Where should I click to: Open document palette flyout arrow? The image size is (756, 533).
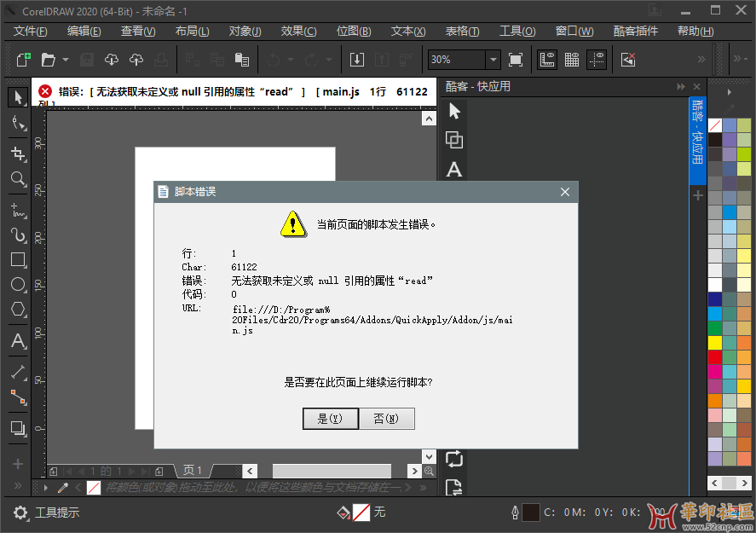[x=46, y=488]
